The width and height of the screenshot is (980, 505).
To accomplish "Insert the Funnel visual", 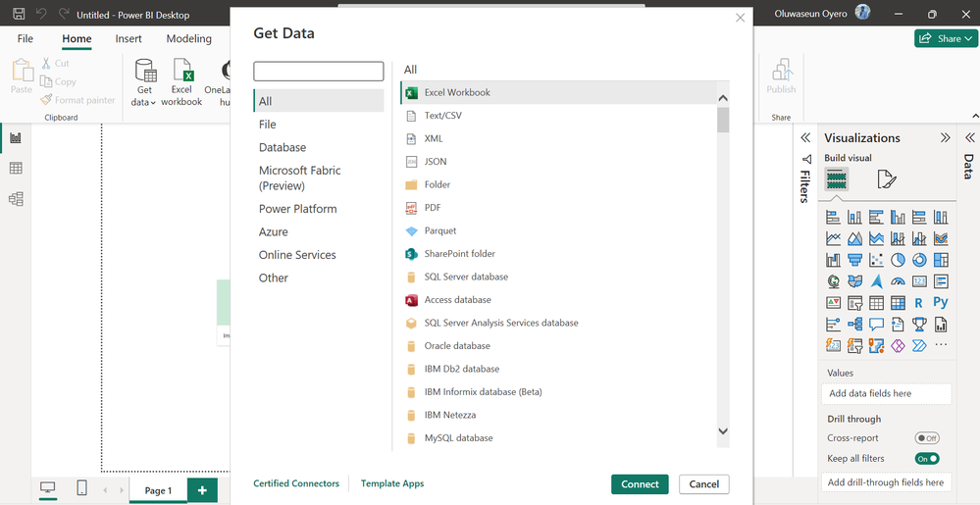I will (x=854, y=260).
